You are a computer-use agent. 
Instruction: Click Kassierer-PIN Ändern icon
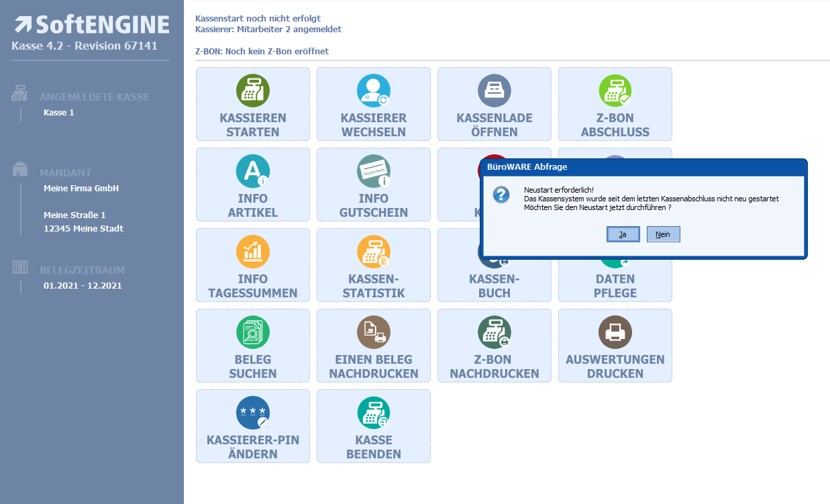click(x=253, y=413)
